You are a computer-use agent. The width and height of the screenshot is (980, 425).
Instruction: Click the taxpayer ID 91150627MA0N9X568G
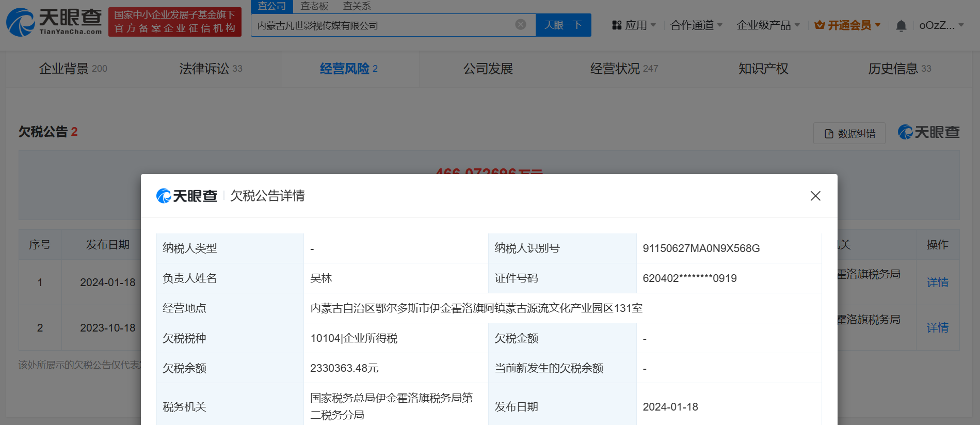(701, 248)
